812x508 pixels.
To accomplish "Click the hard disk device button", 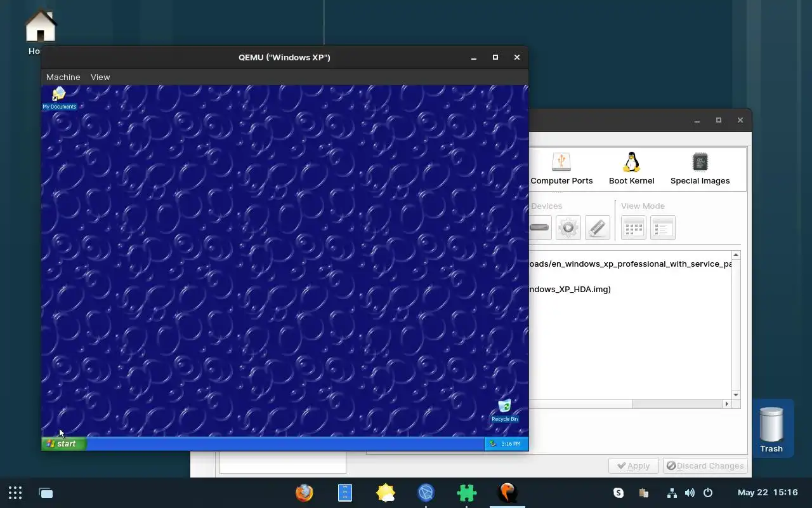I will [x=539, y=227].
